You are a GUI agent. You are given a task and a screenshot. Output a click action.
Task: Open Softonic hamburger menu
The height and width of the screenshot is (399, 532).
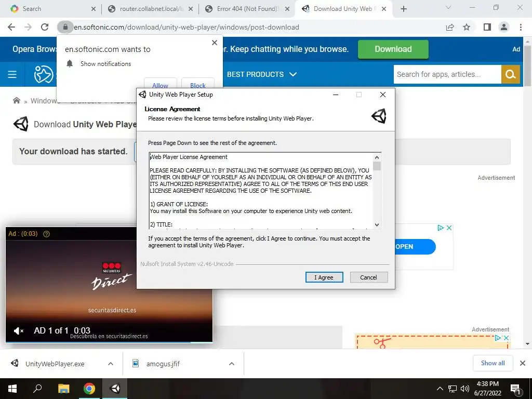12,74
